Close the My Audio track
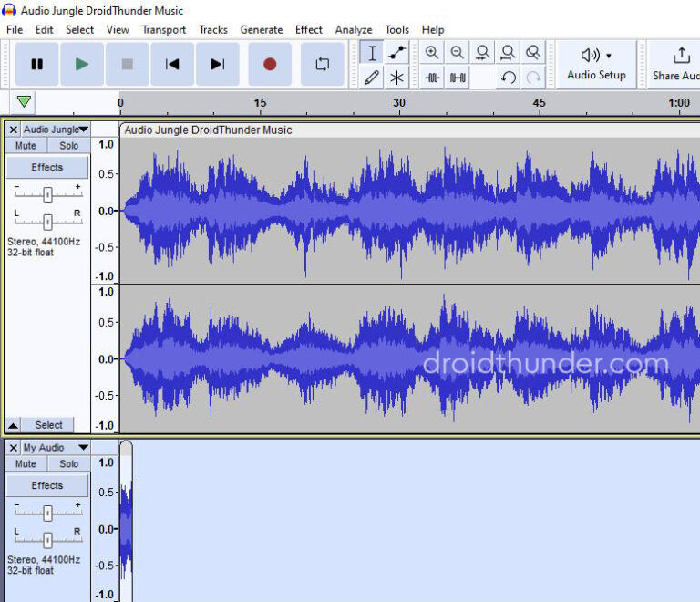 (x=14, y=448)
